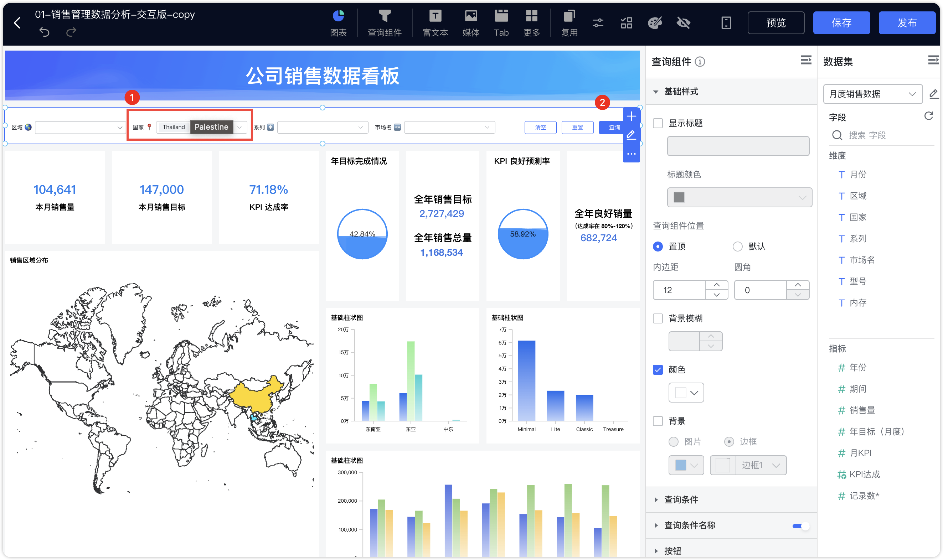The width and height of the screenshot is (943, 560).
Task: Open the 系列 filter dropdown
Action: click(323, 128)
